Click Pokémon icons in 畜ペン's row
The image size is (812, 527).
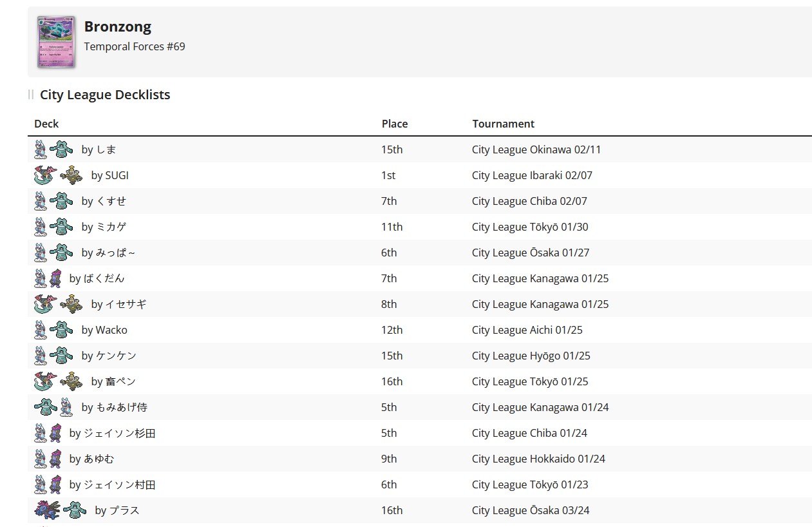tap(59, 381)
